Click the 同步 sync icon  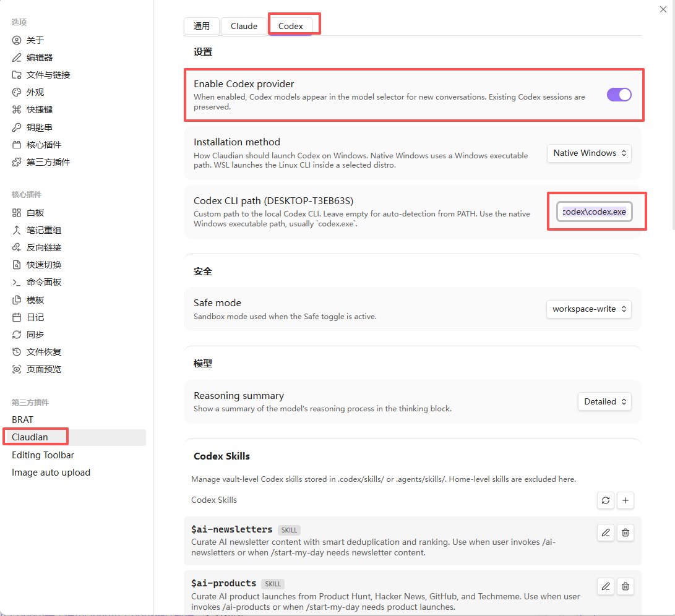point(16,335)
